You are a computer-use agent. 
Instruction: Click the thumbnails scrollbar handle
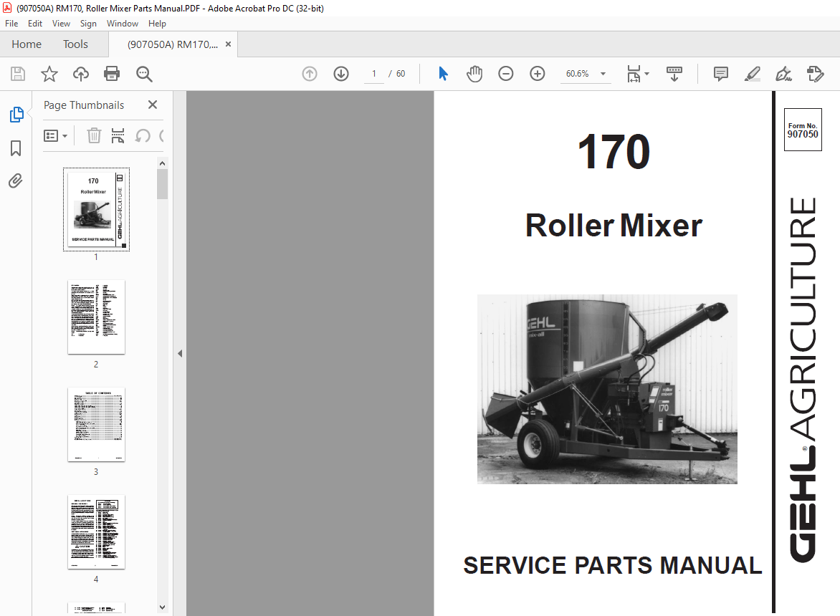162,184
